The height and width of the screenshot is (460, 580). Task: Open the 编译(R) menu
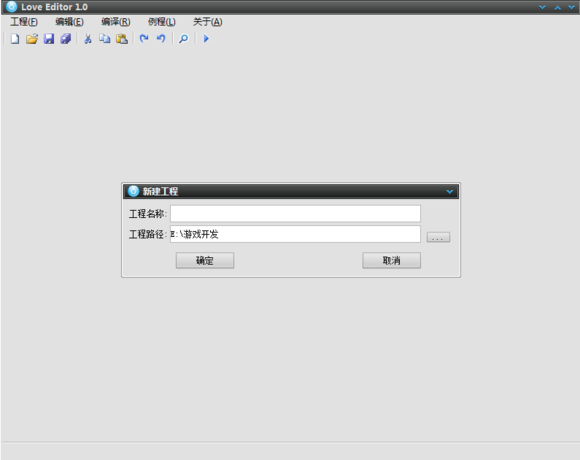(x=116, y=22)
